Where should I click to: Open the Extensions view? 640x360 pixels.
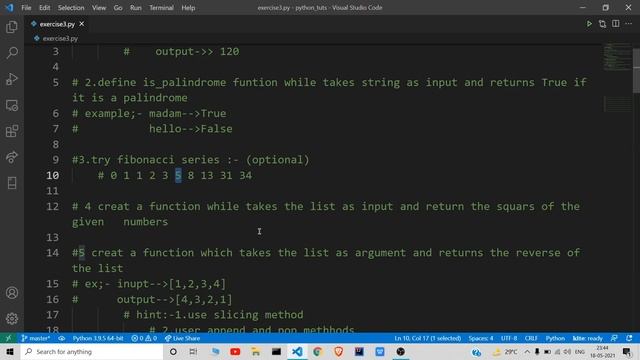click(12, 131)
